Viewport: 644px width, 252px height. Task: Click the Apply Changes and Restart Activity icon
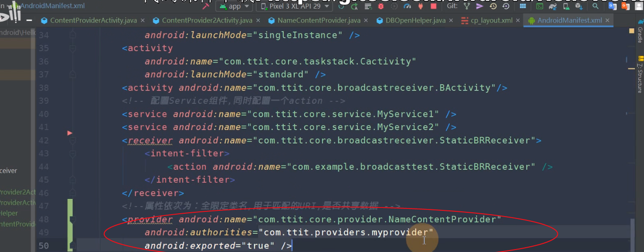355,7
